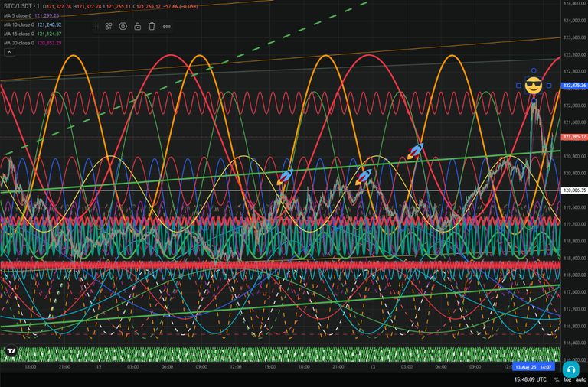Click the top handle of the sunglasses emoji
The width and height of the screenshot is (588, 387).
pyautogui.click(x=534, y=70)
